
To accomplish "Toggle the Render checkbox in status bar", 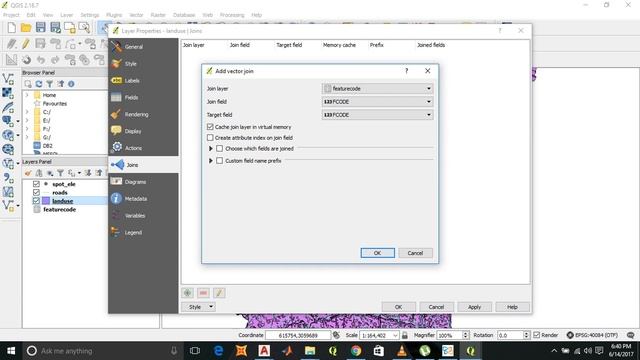I will 537,335.
